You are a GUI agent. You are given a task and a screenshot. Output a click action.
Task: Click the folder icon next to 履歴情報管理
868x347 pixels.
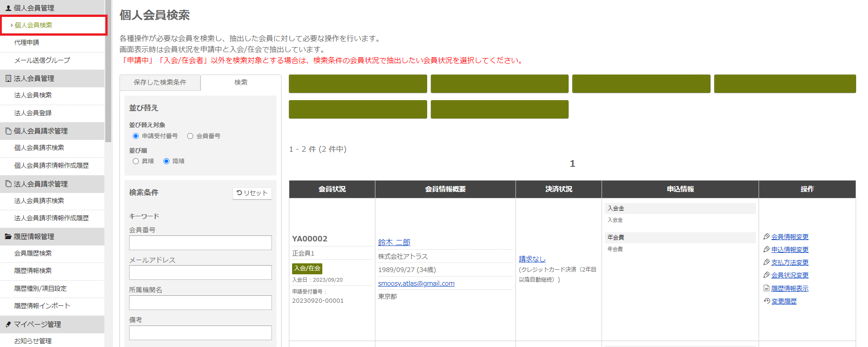point(8,236)
